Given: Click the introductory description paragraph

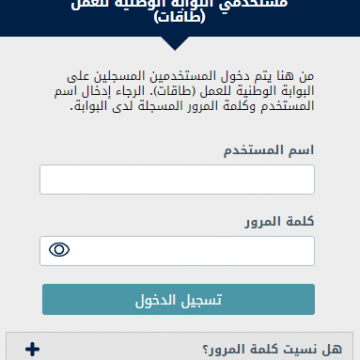Looking at the screenshot, I should [191, 91].
